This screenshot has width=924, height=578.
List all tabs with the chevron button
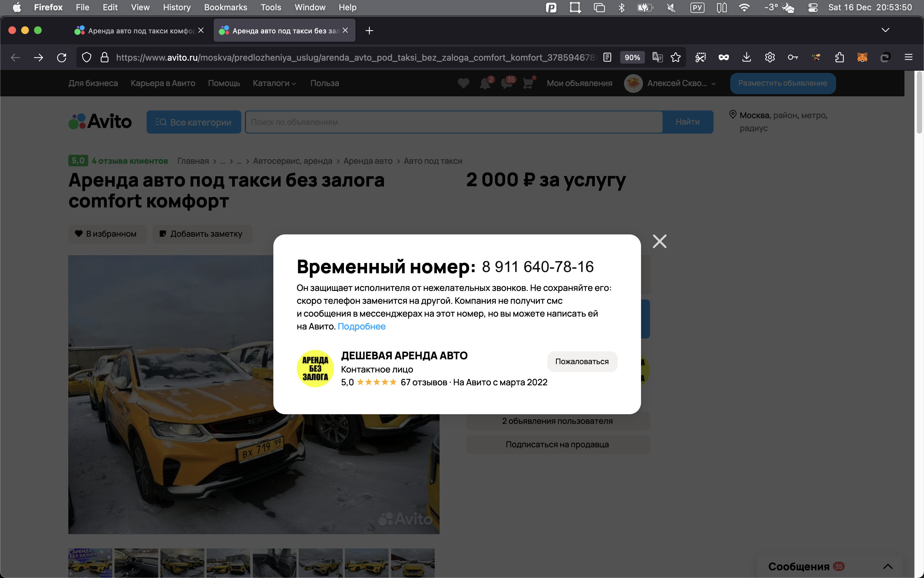point(886,30)
